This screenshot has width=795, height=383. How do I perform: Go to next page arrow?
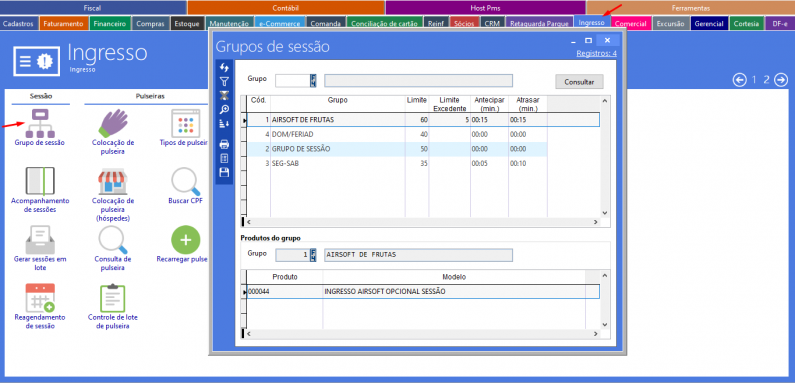click(x=781, y=80)
